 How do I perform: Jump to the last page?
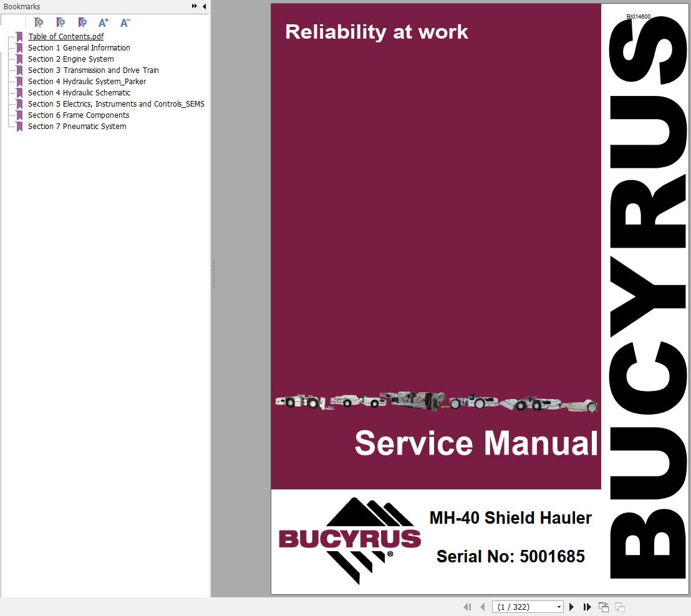pyautogui.click(x=587, y=607)
